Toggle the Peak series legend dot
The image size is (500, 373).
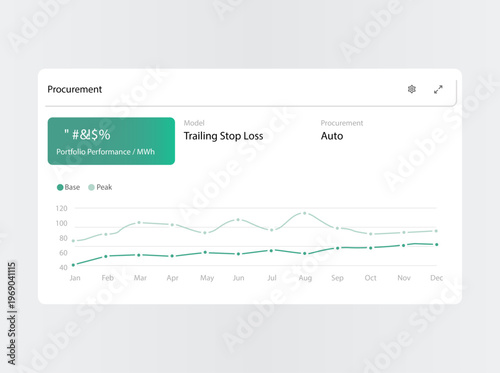coord(91,187)
